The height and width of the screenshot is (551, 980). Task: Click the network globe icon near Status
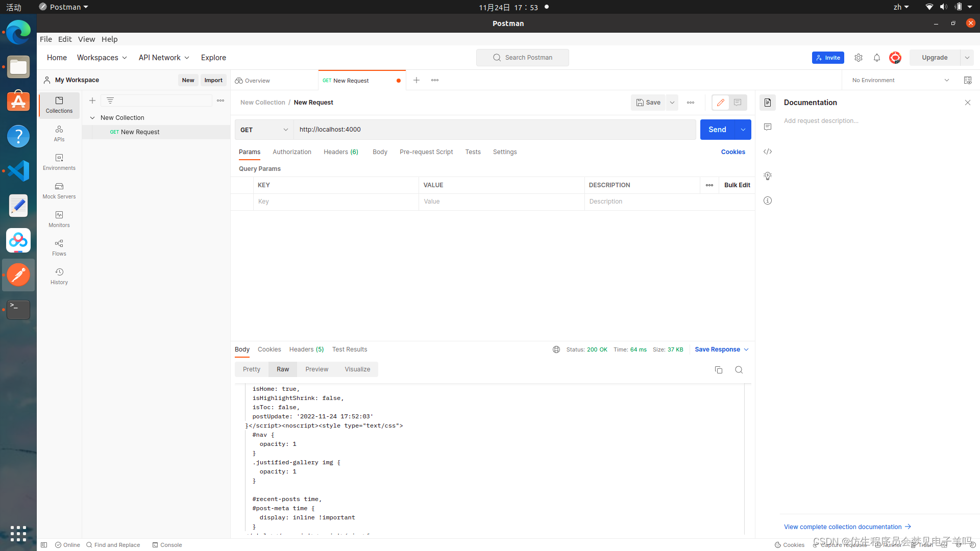556,349
